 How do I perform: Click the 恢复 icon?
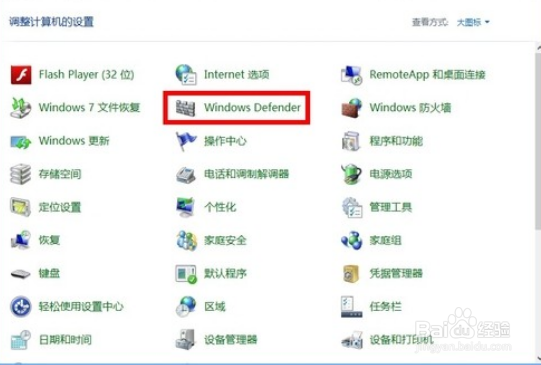pyautogui.click(x=21, y=240)
